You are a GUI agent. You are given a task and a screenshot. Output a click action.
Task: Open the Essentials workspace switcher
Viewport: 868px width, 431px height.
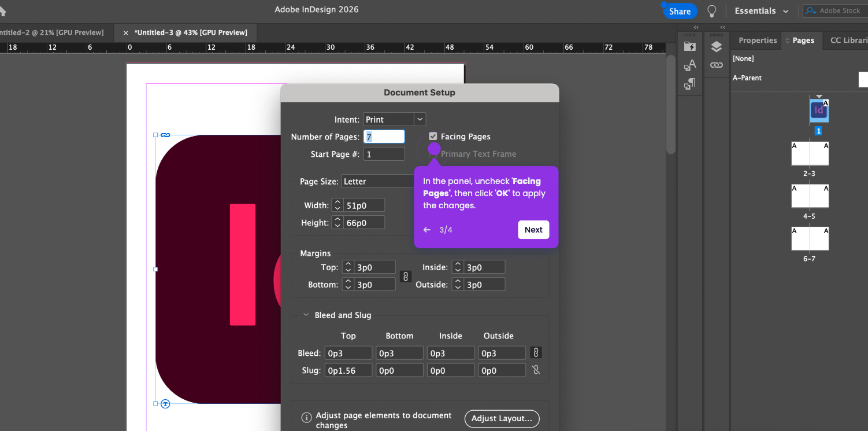tap(762, 11)
